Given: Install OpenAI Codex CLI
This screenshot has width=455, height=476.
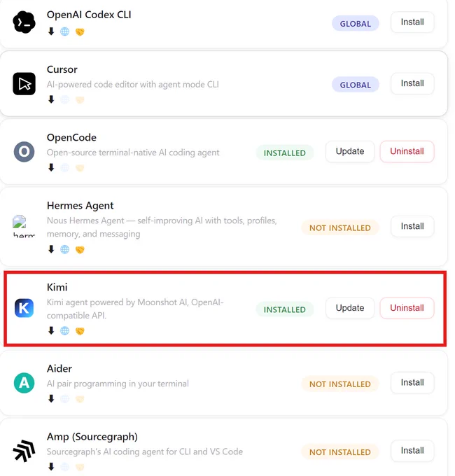Looking at the screenshot, I should pos(412,22).
